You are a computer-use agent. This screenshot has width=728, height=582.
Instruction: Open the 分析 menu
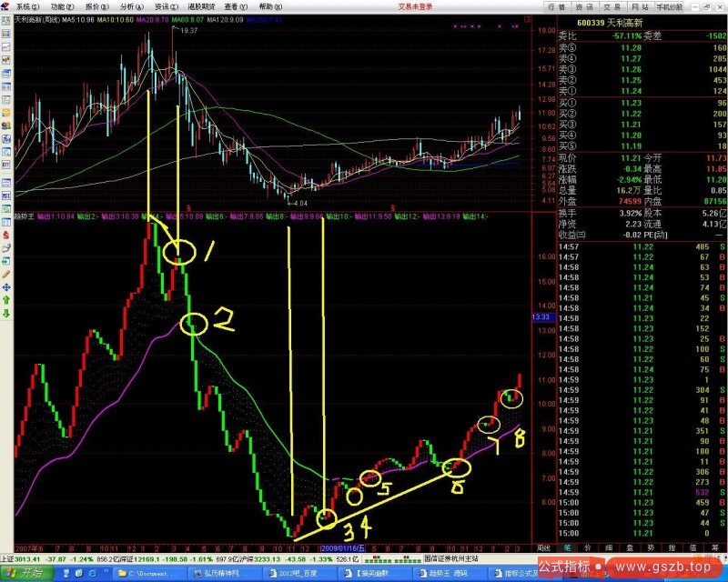pos(127,5)
